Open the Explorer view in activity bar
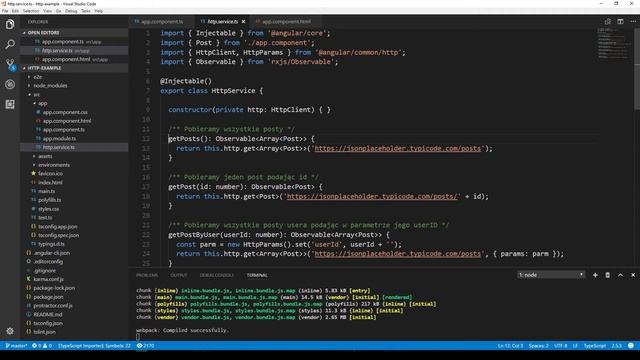The height and width of the screenshot is (360, 640). tap(10, 24)
